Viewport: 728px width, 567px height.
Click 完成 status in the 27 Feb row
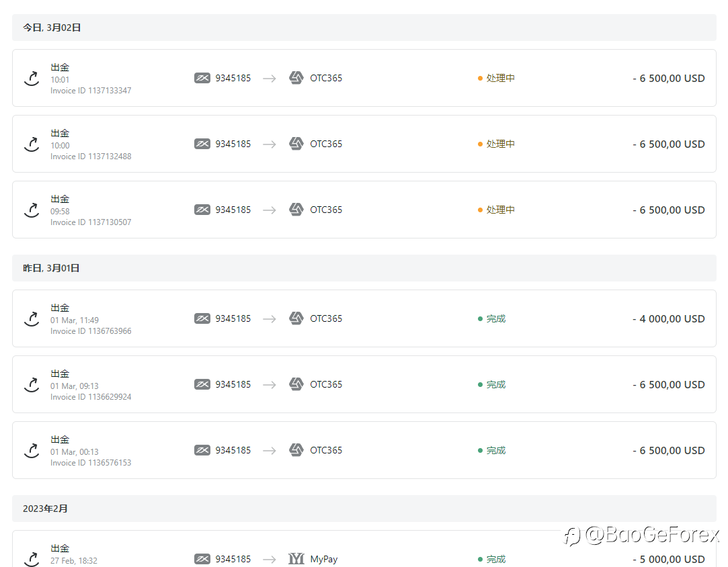pos(491,559)
